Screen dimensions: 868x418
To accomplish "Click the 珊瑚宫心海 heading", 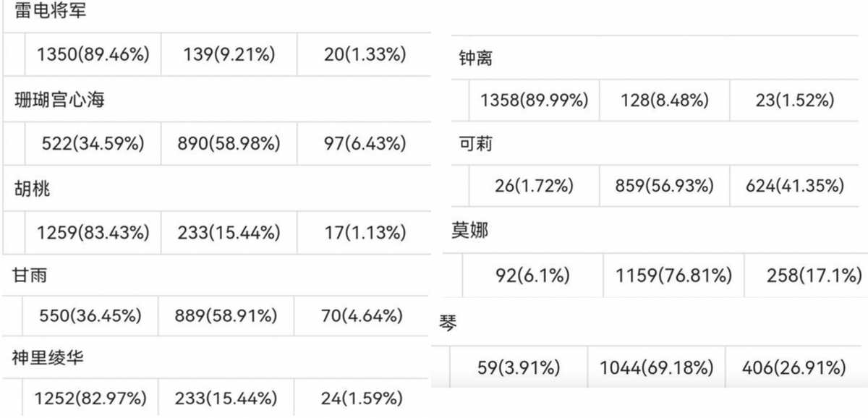I will point(59,100).
